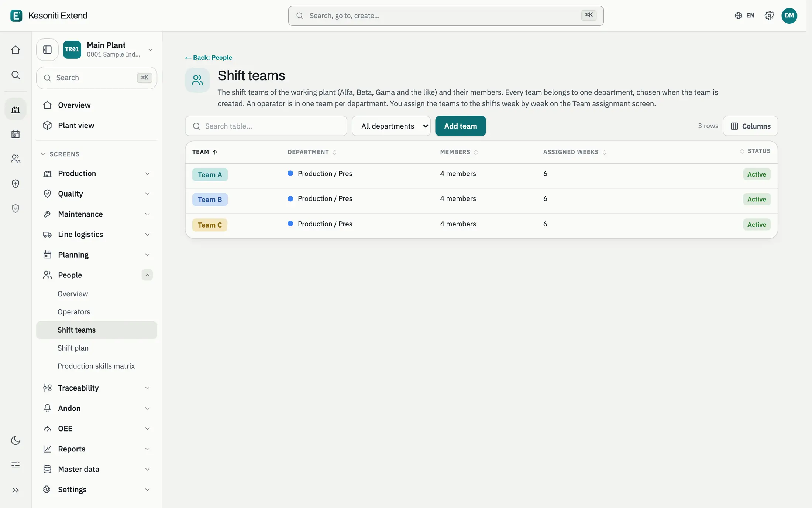Open the Team A badge
Image resolution: width=812 pixels, height=508 pixels.
pos(210,175)
